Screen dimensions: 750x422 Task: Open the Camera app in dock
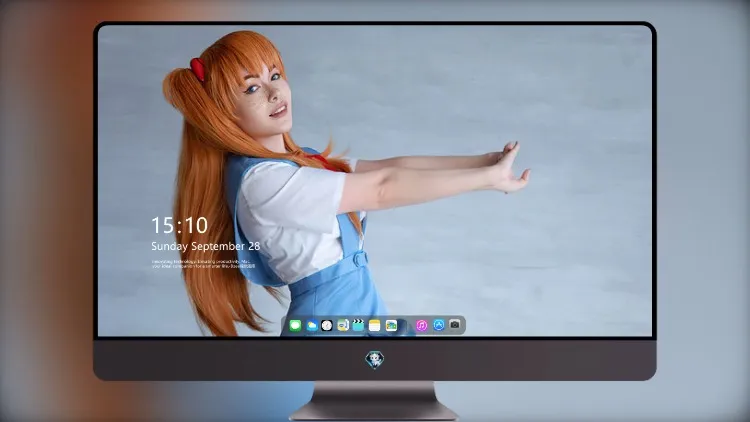pos(455,325)
